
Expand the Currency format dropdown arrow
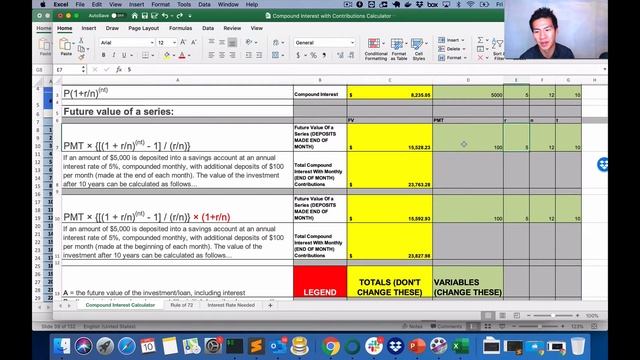coord(305,56)
